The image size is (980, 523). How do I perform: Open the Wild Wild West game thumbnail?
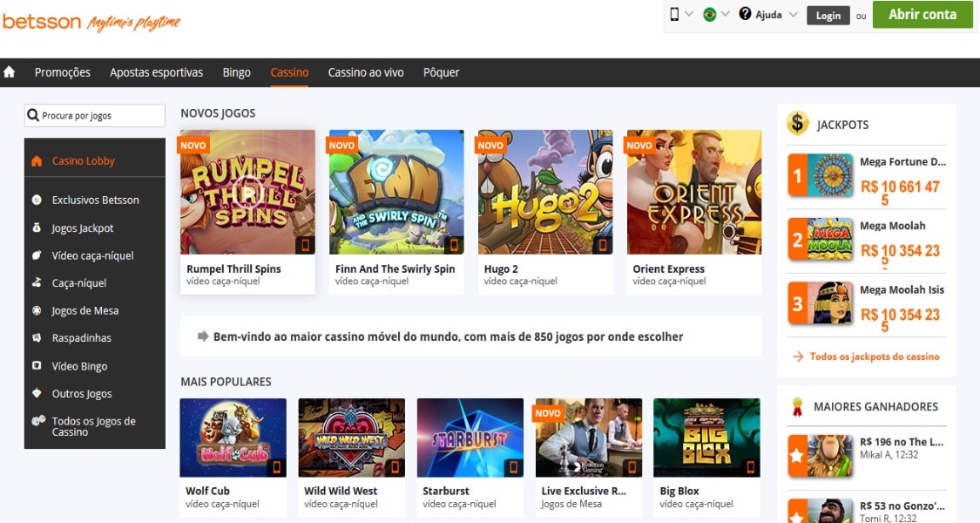pos(351,438)
